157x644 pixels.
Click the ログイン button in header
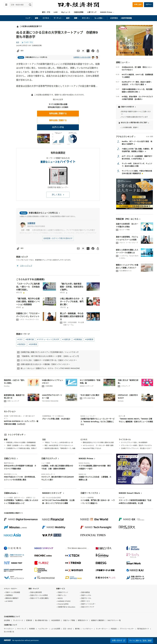[x=149, y=5]
